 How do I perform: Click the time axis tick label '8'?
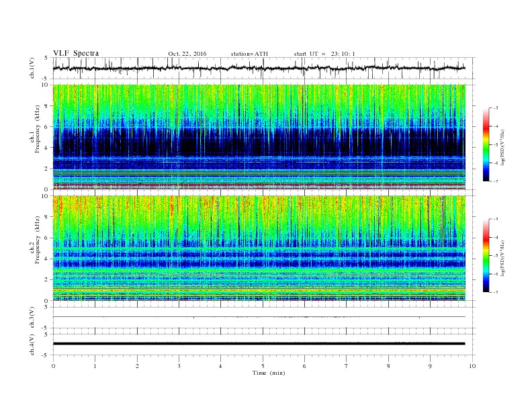(x=388, y=366)
